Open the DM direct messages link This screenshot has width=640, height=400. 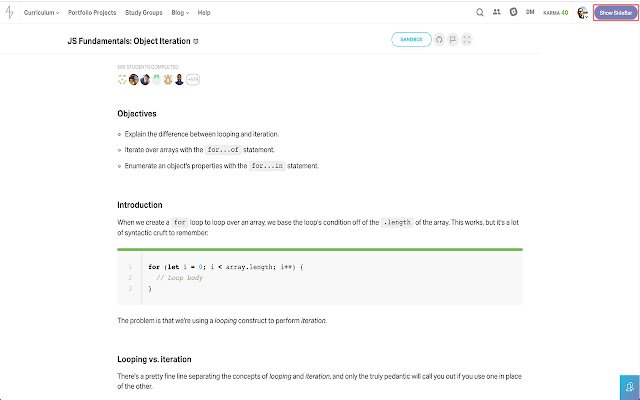(x=529, y=13)
